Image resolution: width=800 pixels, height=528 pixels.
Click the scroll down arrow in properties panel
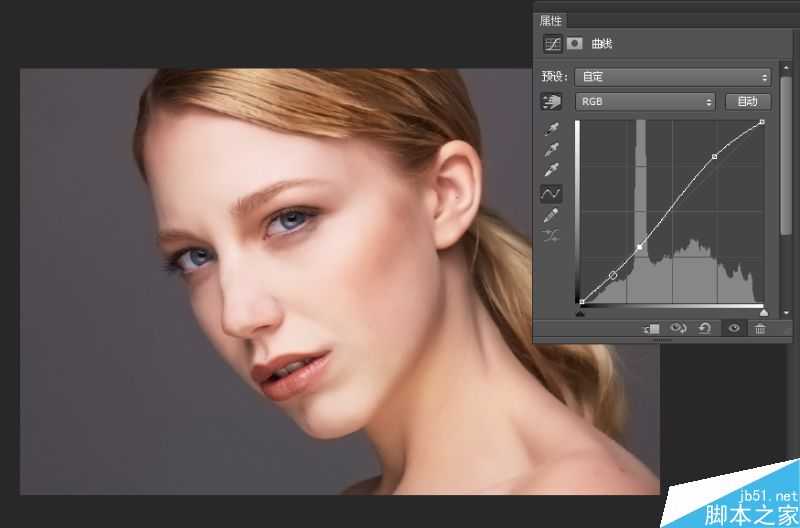click(x=787, y=313)
